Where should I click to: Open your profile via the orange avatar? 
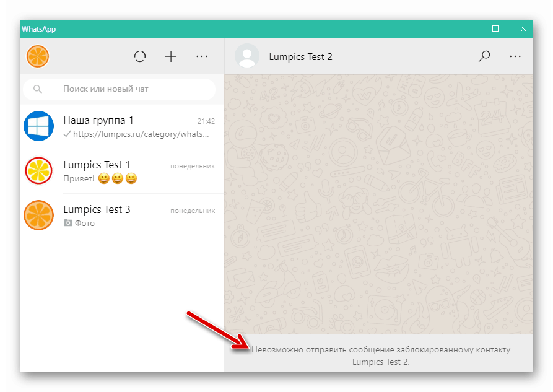tap(38, 56)
